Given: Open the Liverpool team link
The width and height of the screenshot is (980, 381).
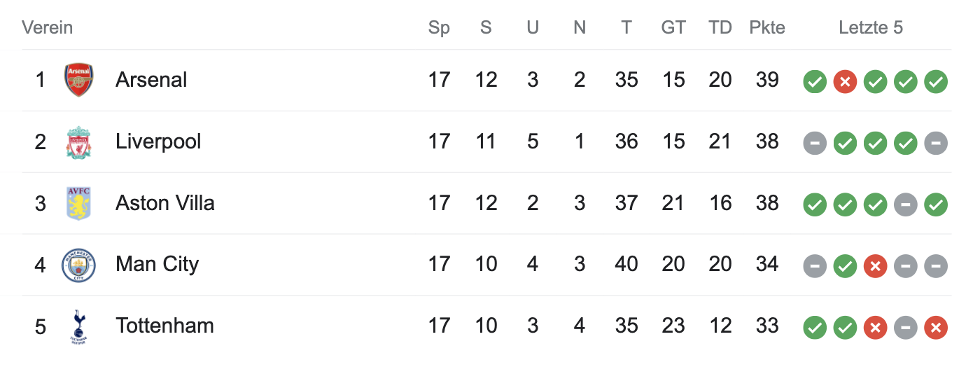Looking at the screenshot, I should [x=158, y=141].
